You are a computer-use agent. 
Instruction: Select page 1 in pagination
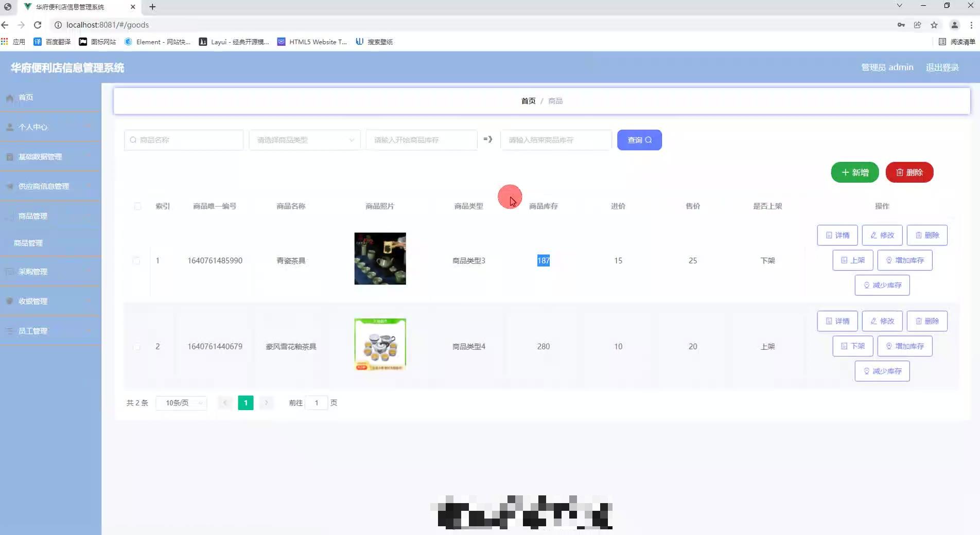coord(246,403)
